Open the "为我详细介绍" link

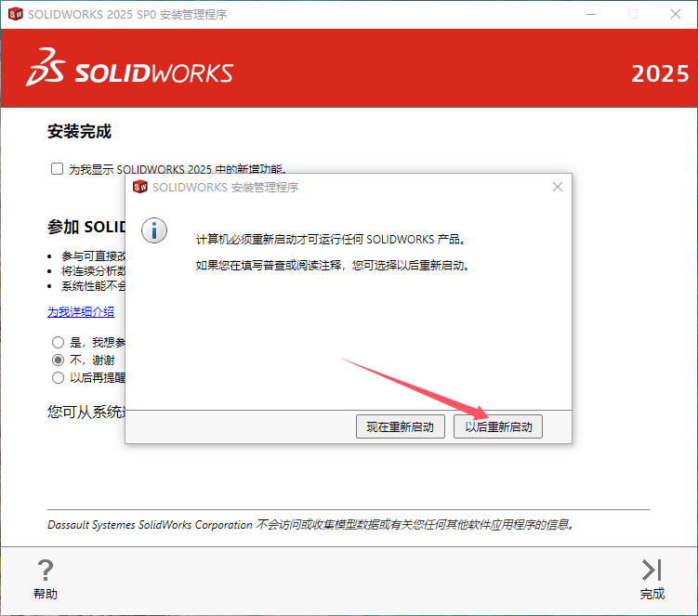(81, 311)
